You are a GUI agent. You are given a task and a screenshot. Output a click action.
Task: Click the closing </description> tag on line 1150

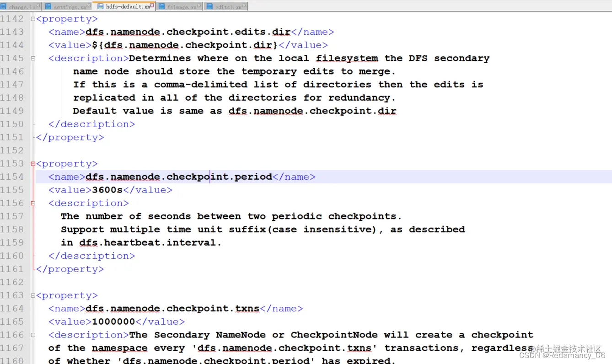(x=92, y=124)
